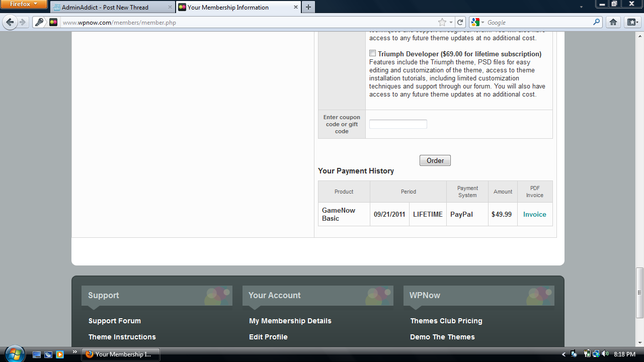The image size is (644, 362).
Task: Click the Support footer heading
Action: tap(104, 295)
